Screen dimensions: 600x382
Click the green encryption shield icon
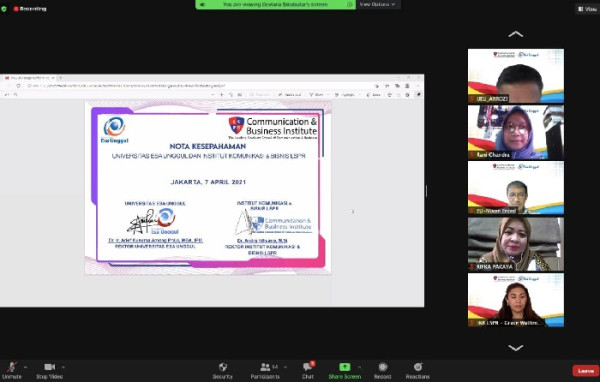[4, 8]
